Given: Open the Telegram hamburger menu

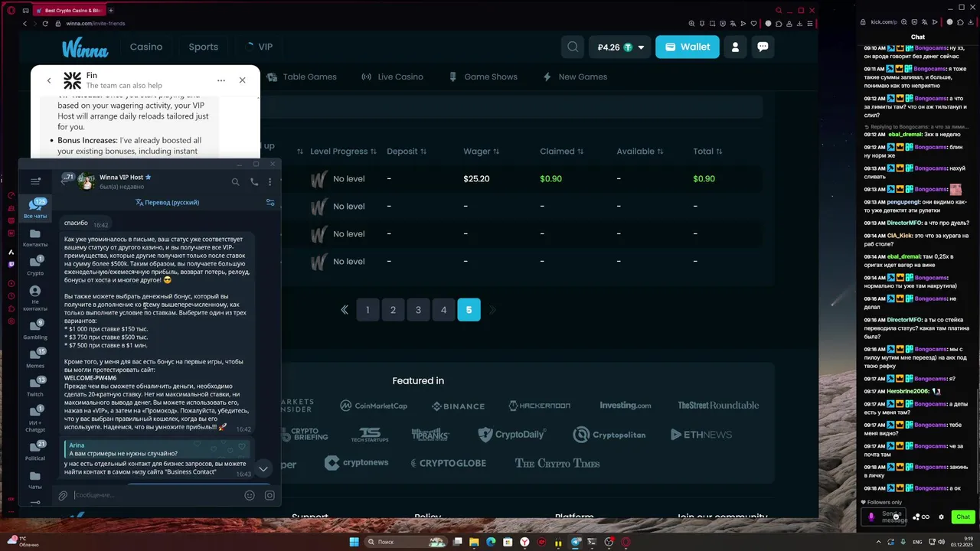Looking at the screenshot, I should 35,181.
